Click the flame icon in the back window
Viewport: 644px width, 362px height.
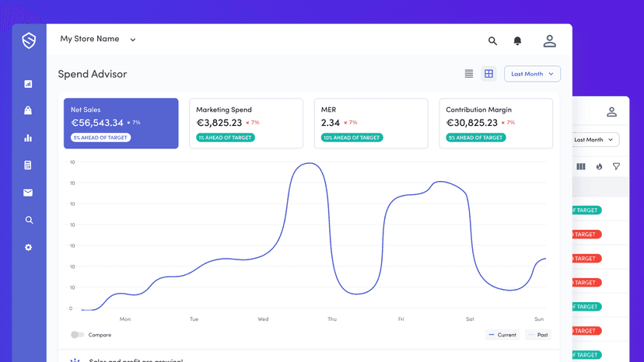tap(599, 166)
